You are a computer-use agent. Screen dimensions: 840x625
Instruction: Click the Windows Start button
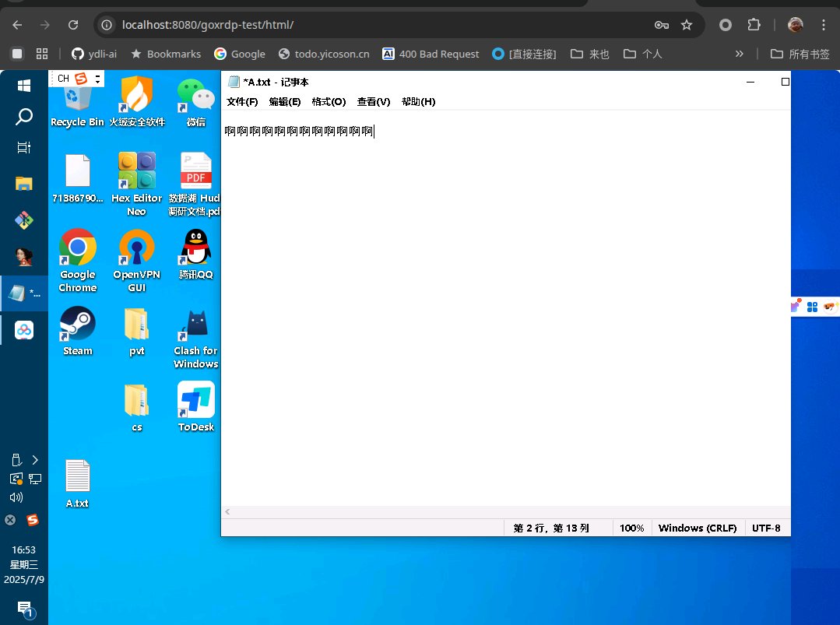(23, 86)
